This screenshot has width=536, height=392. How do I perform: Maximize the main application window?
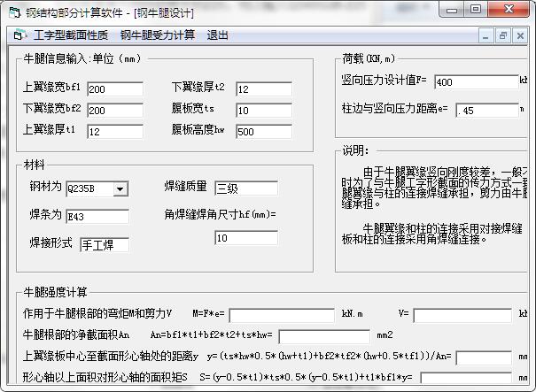pos(476,10)
